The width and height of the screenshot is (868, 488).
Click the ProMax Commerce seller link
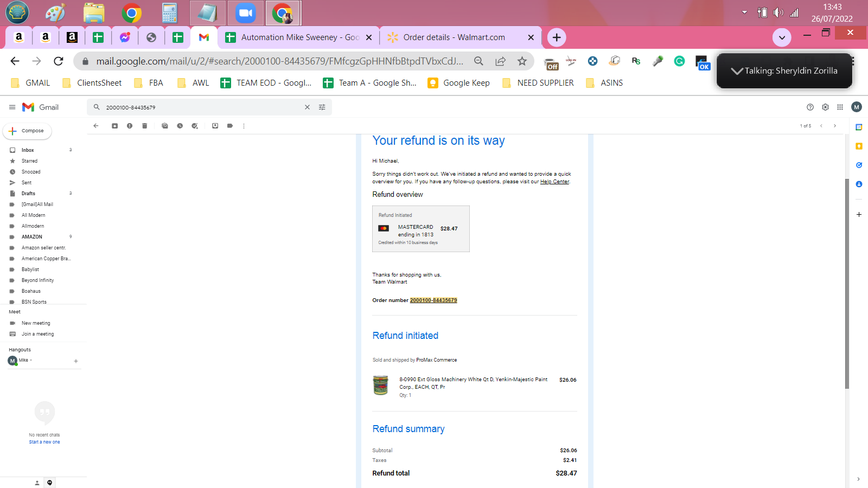[437, 360]
